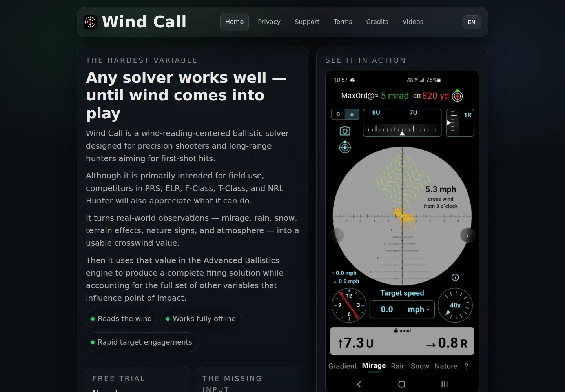
Task: Tap the camera icon in the app screenshot
Action: (x=345, y=131)
